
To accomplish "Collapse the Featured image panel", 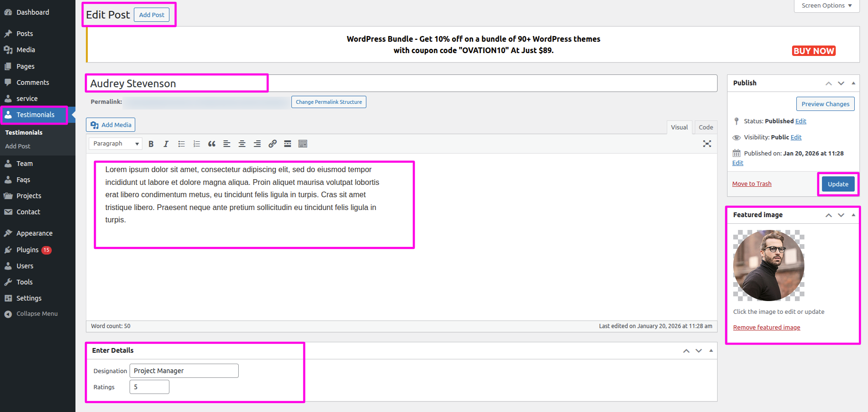I will tap(853, 215).
